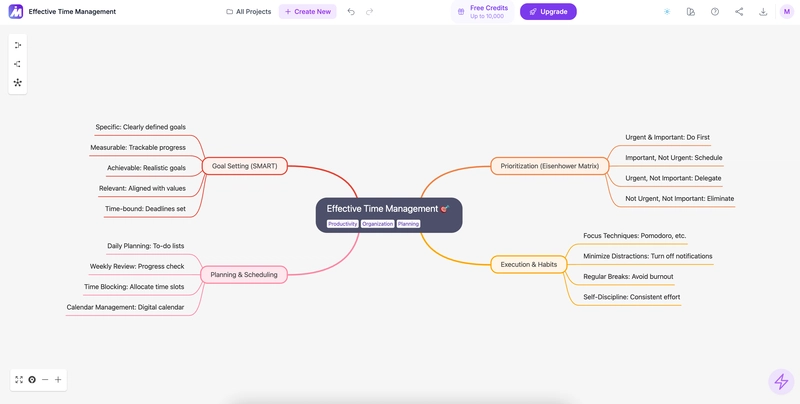This screenshot has height=404, width=800.
Task: Select 'Relevant: Aligned with values'
Action: (142, 188)
